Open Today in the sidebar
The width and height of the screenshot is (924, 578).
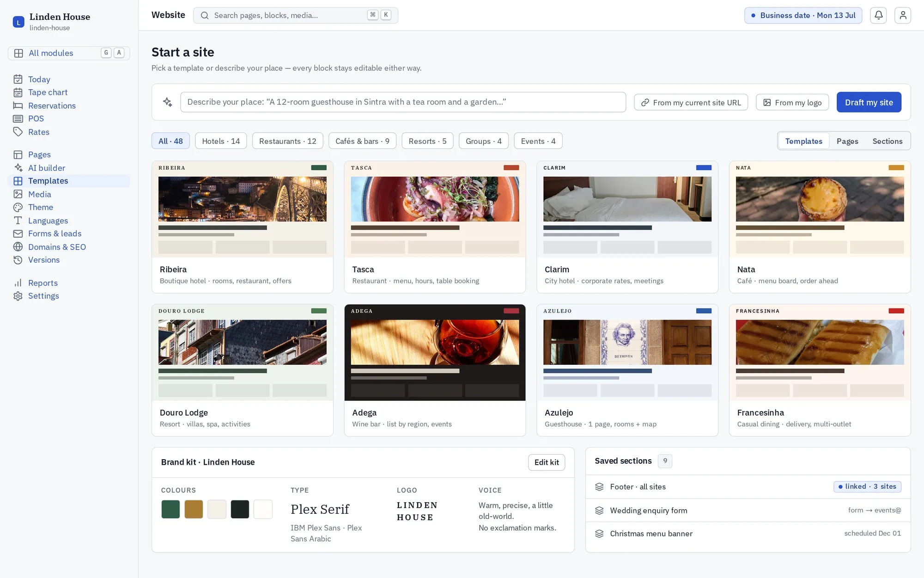(69, 79)
